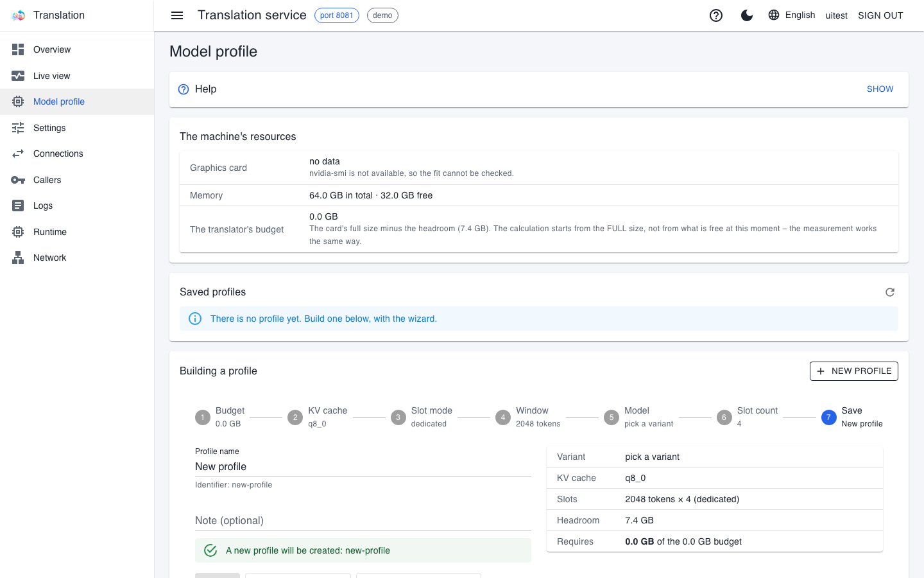Image resolution: width=924 pixels, height=578 pixels.
Task: Go to wizard step 6 Slot count
Action: [748, 417]
